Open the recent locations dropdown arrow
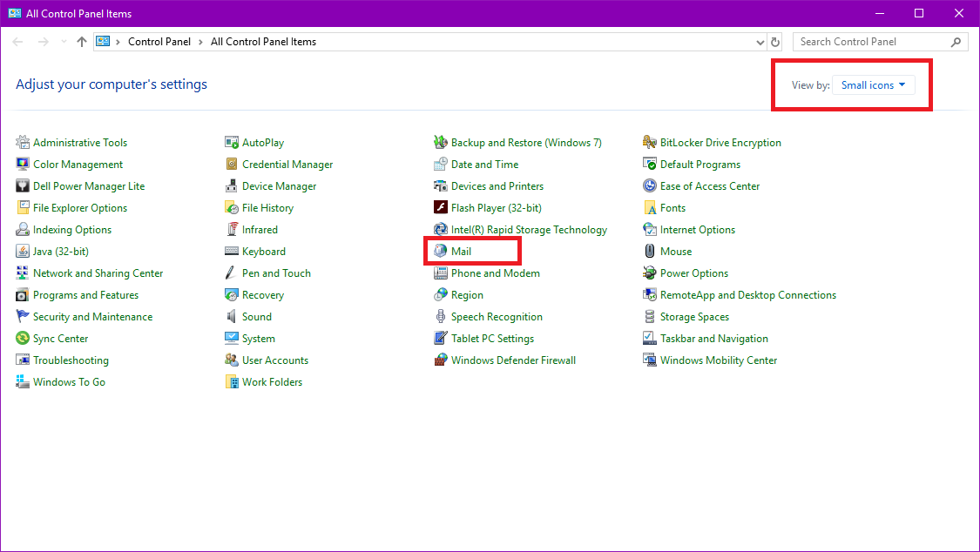 [64, 42]
